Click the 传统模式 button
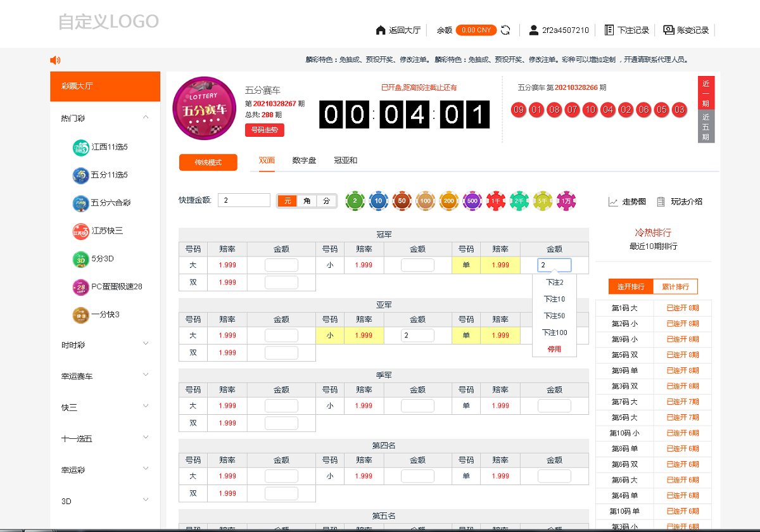This screenshot has width=760, height=532. coord(208,162)
